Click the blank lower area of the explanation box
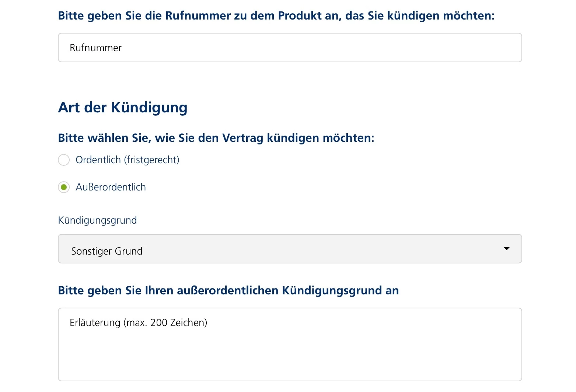 (x=290, y=363)
